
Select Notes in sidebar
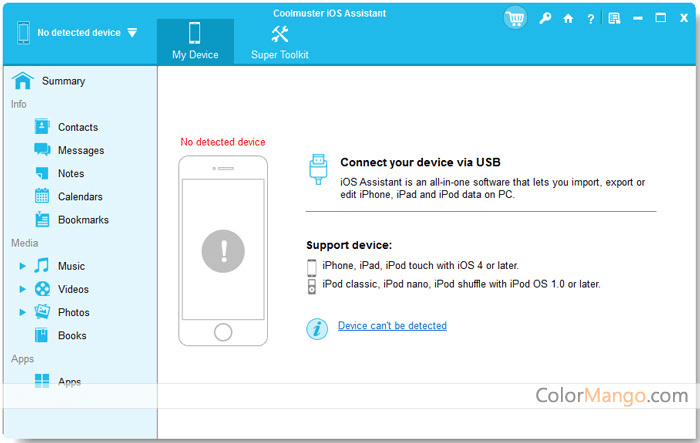(x=71, y=174)
